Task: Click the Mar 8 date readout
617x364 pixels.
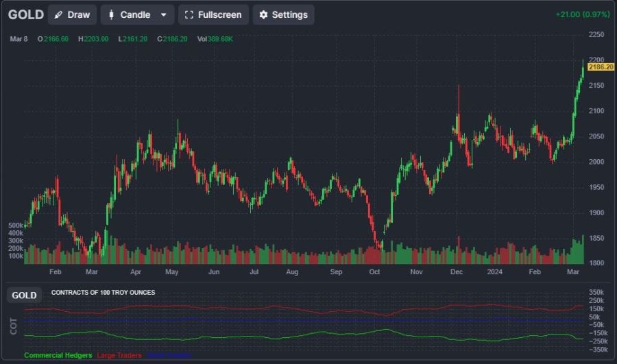Action: 19,39
